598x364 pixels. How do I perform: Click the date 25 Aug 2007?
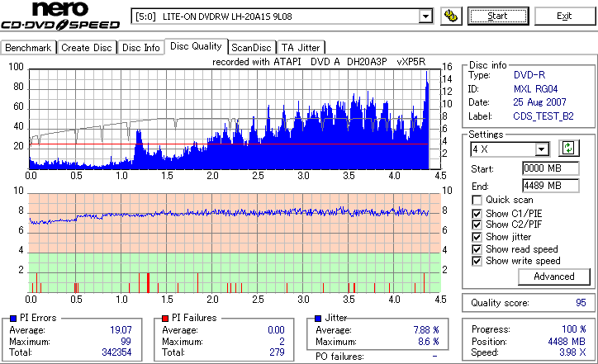(539, 102)
